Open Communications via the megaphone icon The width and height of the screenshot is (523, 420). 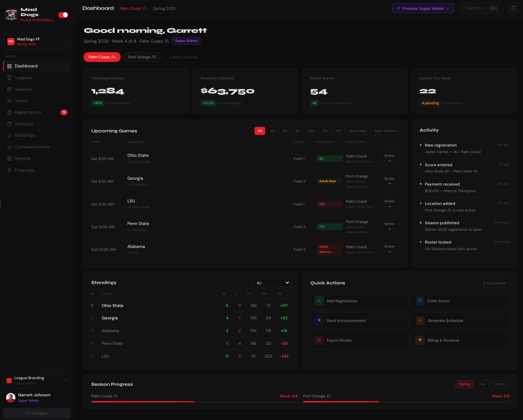point(10,147)
